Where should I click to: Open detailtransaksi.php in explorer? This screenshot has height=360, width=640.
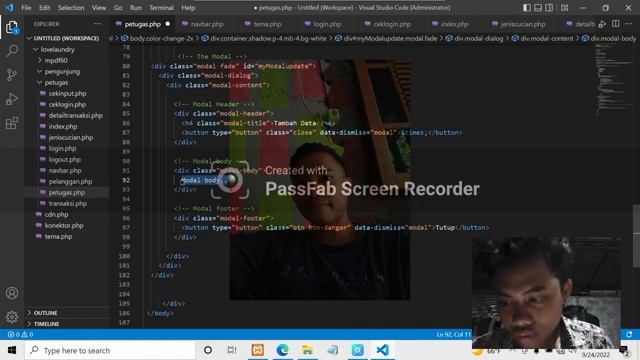click(76, 116)
